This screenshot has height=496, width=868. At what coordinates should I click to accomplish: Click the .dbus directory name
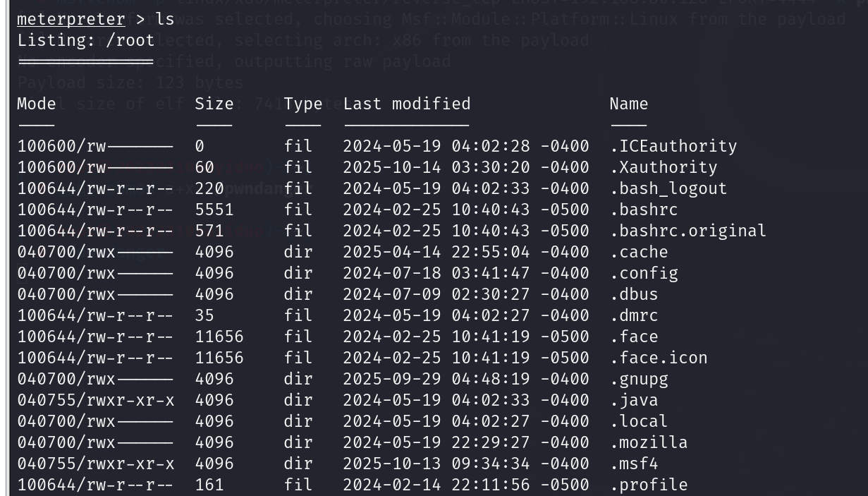(x=633, y=294)
